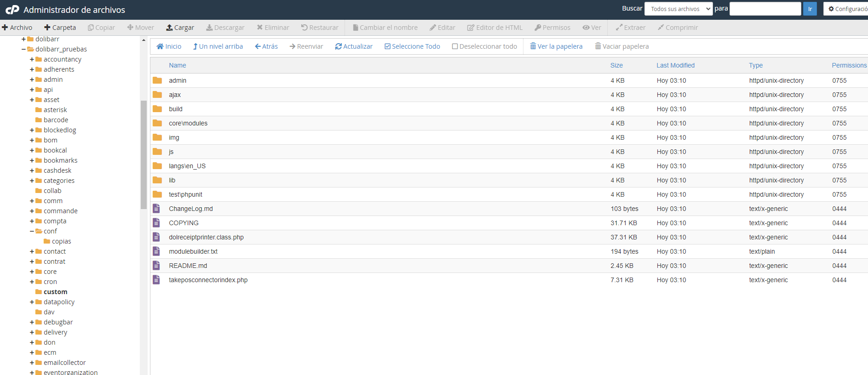This screenshot has width=868, height=375.
Task: Refresh listing with Actualizar
Action: coord(354,46)
